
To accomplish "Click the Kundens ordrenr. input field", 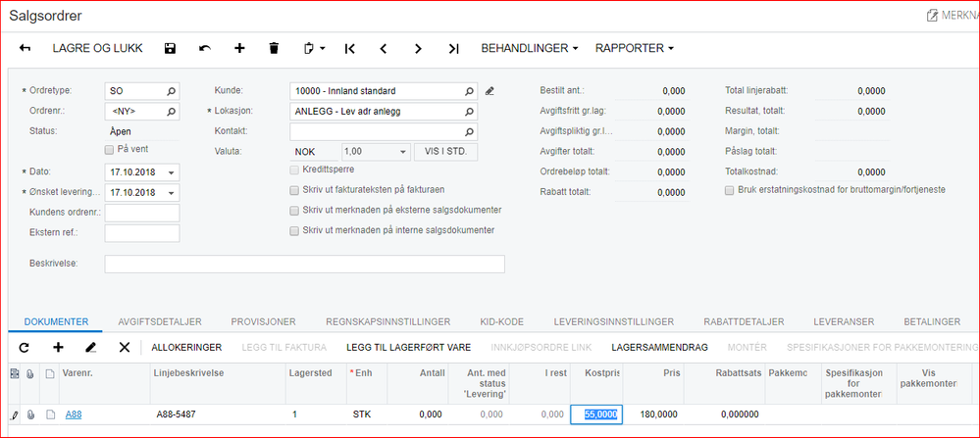I will point(142,213).
